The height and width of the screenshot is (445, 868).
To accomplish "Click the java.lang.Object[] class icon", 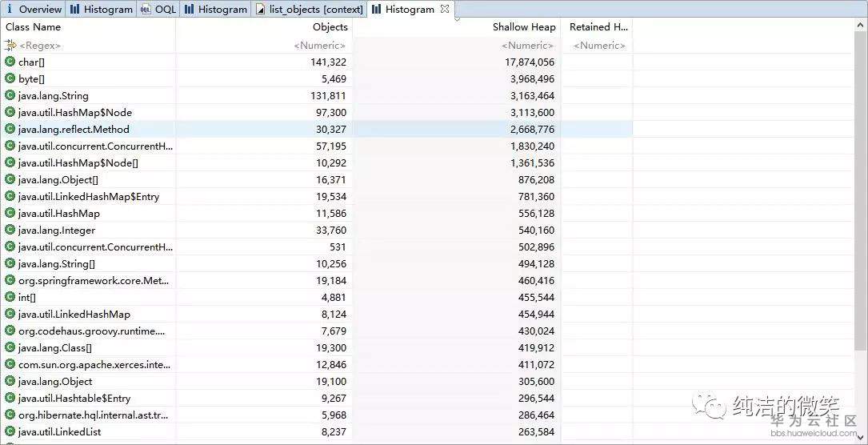I will [10, 179].
